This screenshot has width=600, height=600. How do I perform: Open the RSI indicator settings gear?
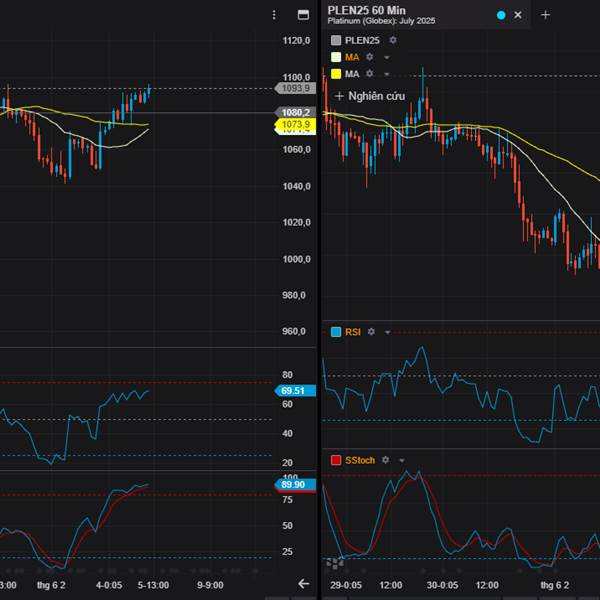[371, 331]
